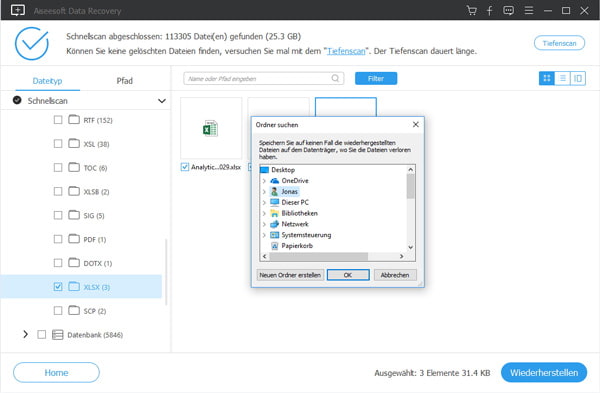Viewport: 600px width, 393px height.
Task: Click the RTF folder icon
Action: point(74,119)
